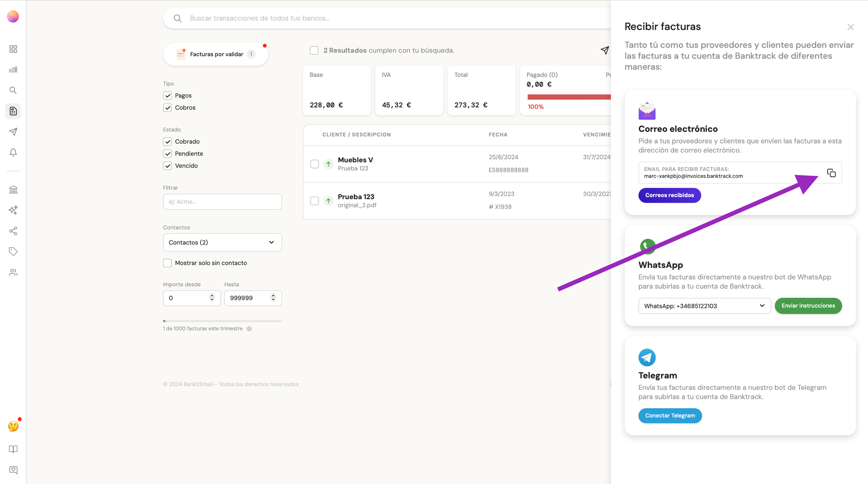The height and width of the screenshot is (484, 868).
Task: Select the Muebles V invoice row checkbox
Action: (315, 164)
